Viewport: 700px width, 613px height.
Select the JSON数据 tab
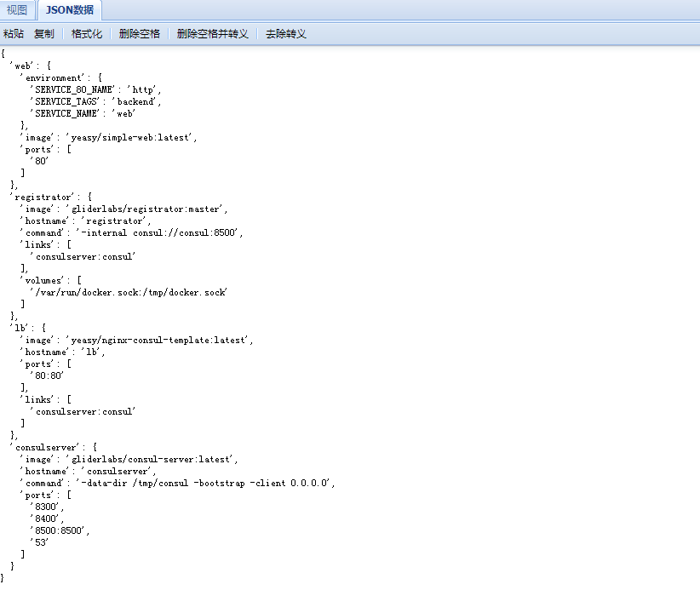point(70,10)
